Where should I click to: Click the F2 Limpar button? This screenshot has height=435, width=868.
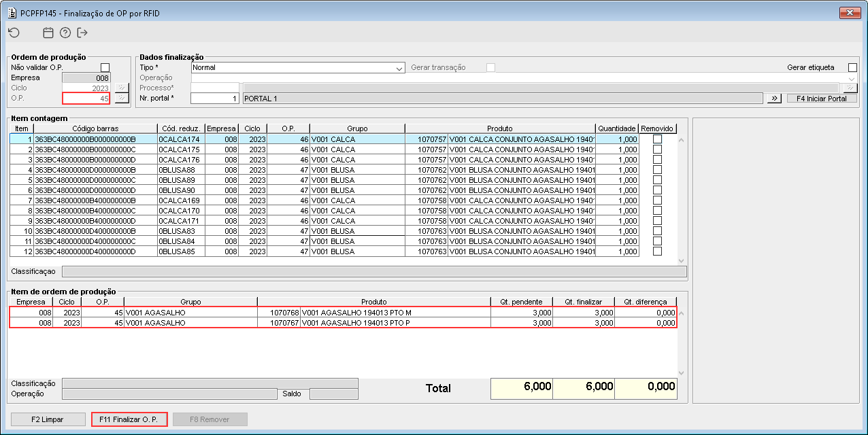tap(48, 419)
